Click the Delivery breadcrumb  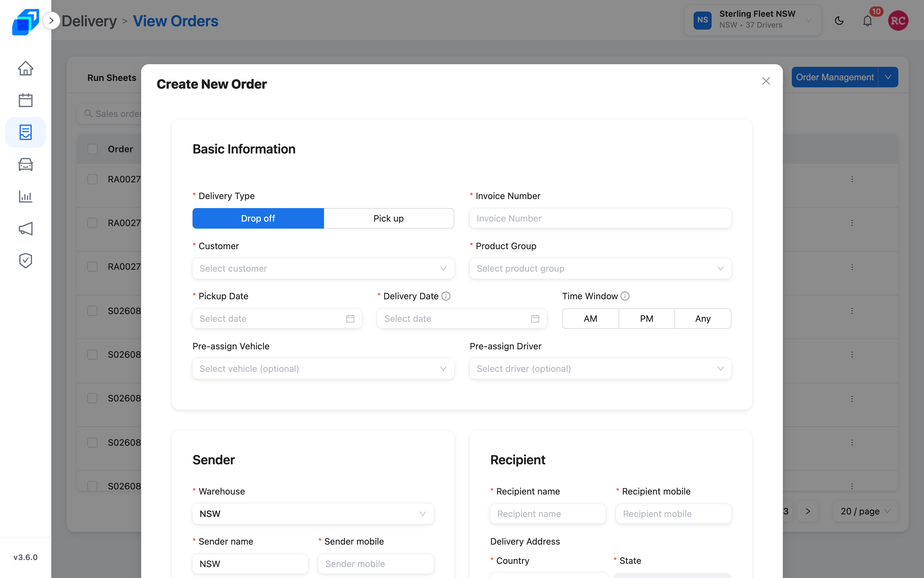click(x=89, y=21)
